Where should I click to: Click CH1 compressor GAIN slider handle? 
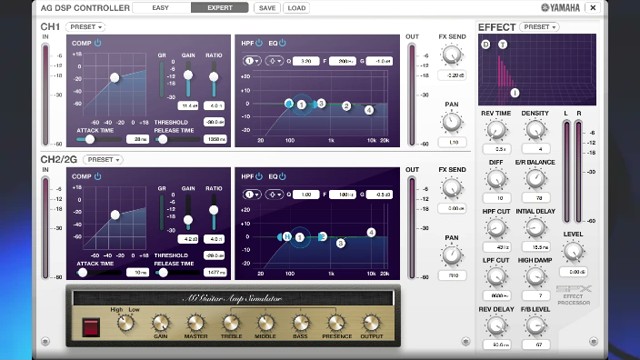click(x=188, y=75)
